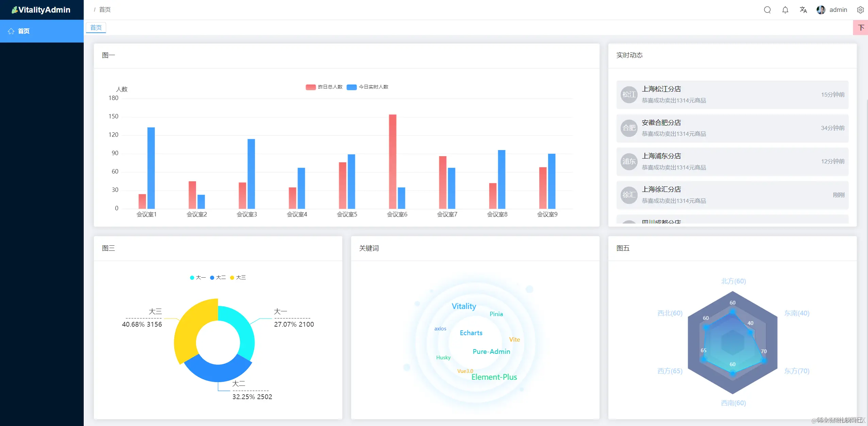Click the search icon in header
868x426 pixels.
coord(767,10)
